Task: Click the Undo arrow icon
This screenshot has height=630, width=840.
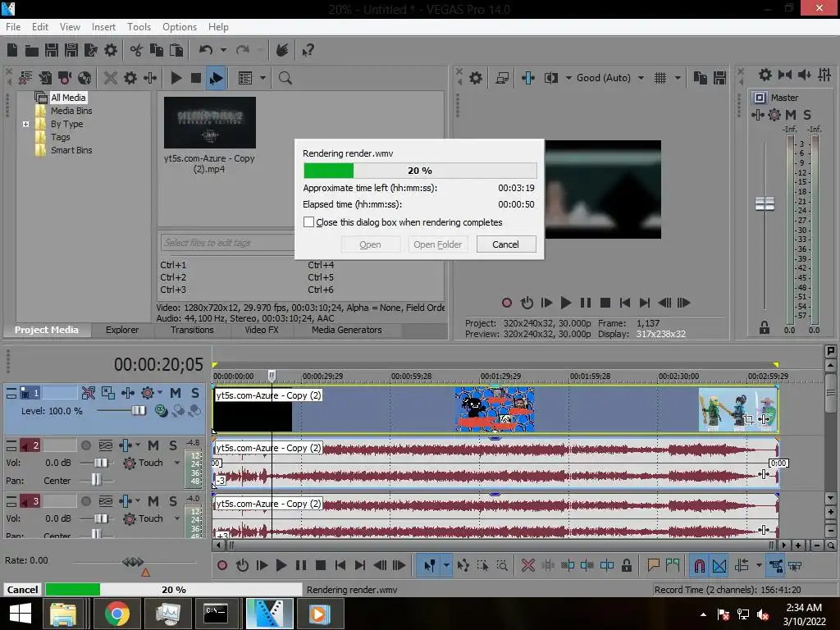Action: point(206,50)
